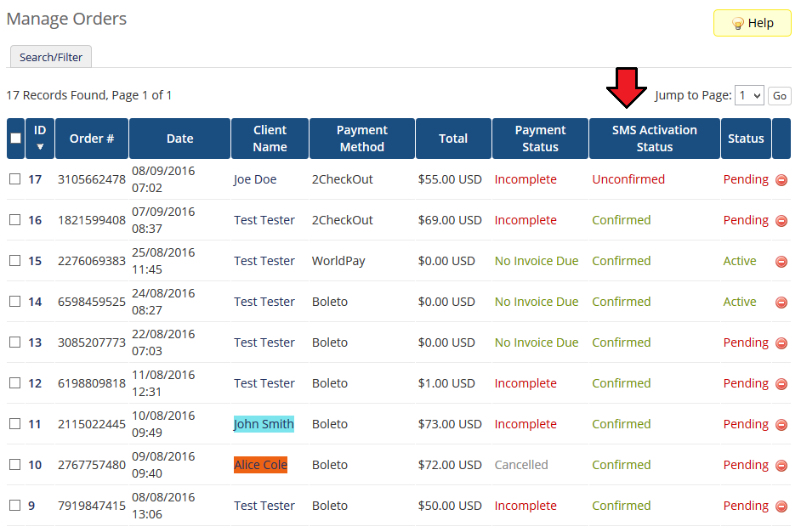Viewport: 801px width, 532px height.
Task: Open order ID 16 link
Action: [35, 221]
